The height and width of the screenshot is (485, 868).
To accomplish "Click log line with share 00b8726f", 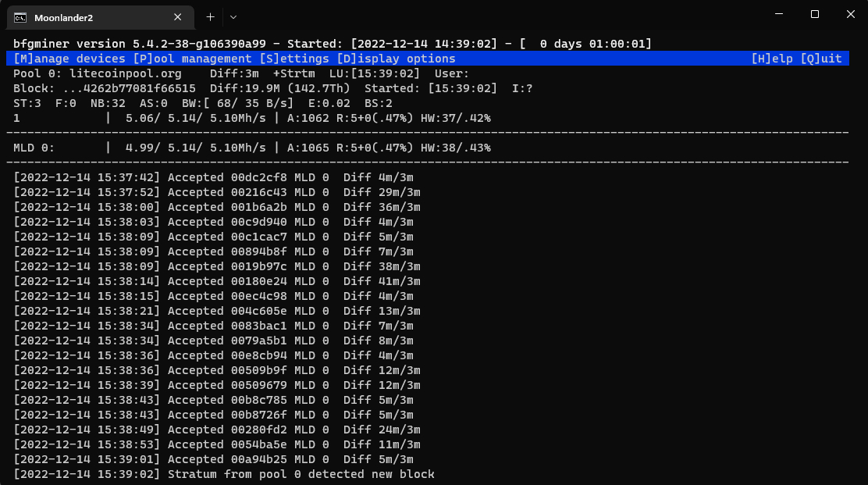I will (x=214, y=415).
